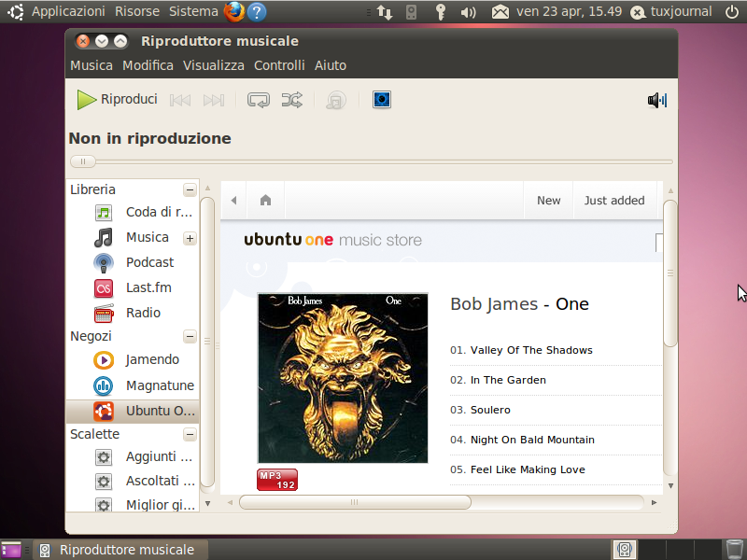Click the Riproduttore musicale taskbar button
Viewport: 747px width, 560px height.
(x=121, y=550)
